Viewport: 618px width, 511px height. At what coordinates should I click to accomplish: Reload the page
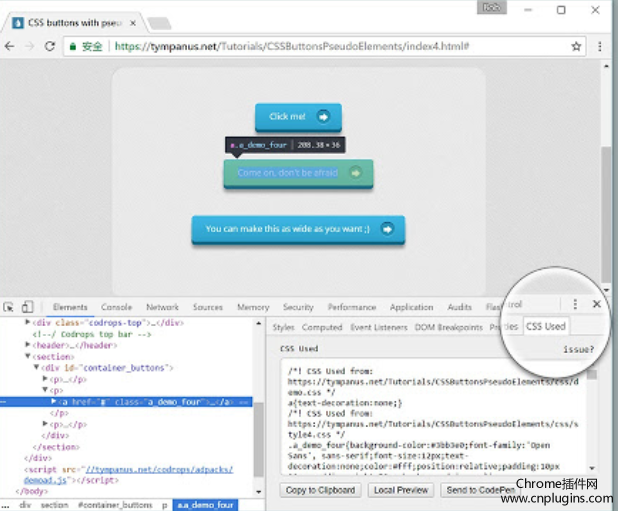click(50, 46)
